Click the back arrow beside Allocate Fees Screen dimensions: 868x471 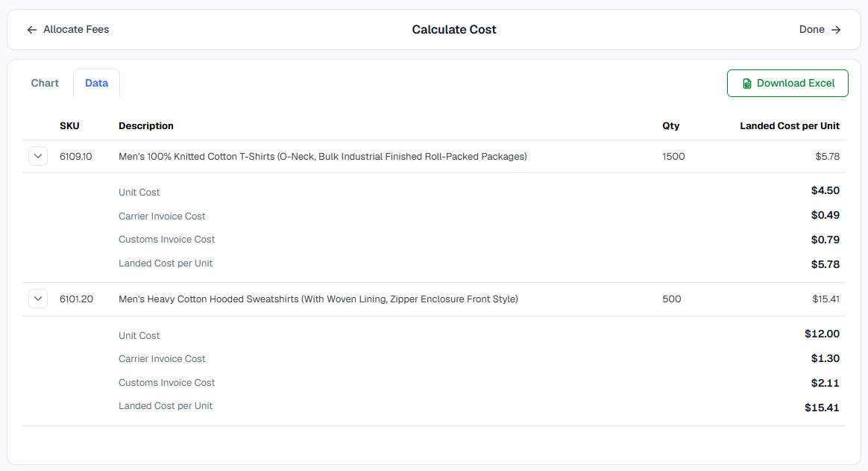(32, 30)
